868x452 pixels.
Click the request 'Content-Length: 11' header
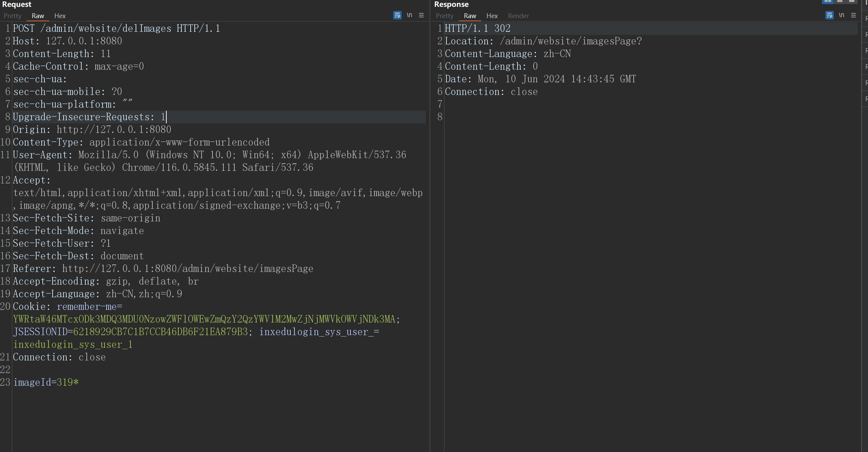click(62, 54)
